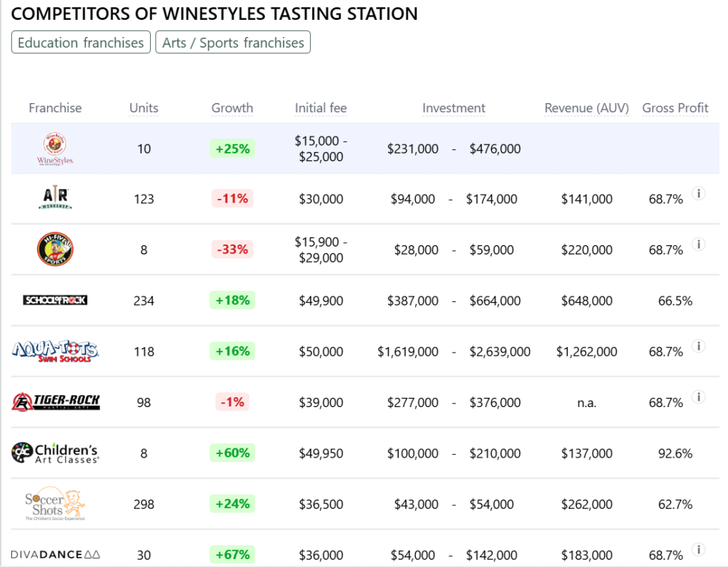Click the $49,950 initial fee value
The width and height of the screenshot is (728, 567).
click(x=321, y=453)
